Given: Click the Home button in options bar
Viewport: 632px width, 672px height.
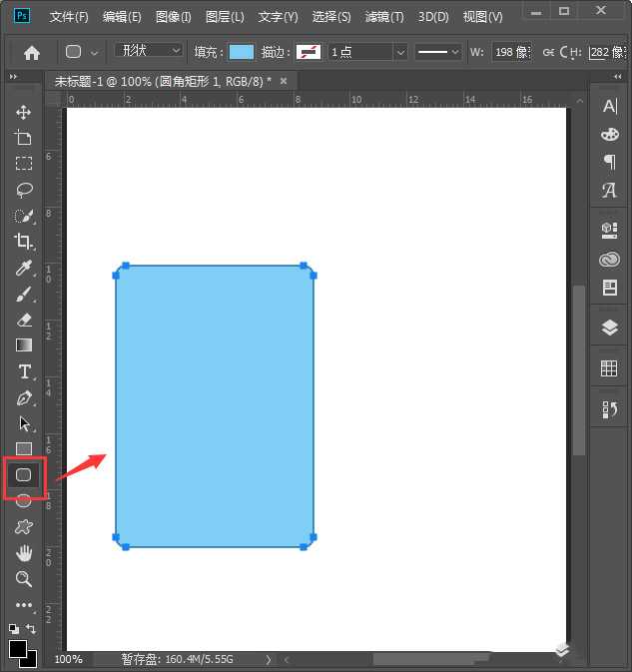Looking at the screenshot, I should (x=32, y=52).
